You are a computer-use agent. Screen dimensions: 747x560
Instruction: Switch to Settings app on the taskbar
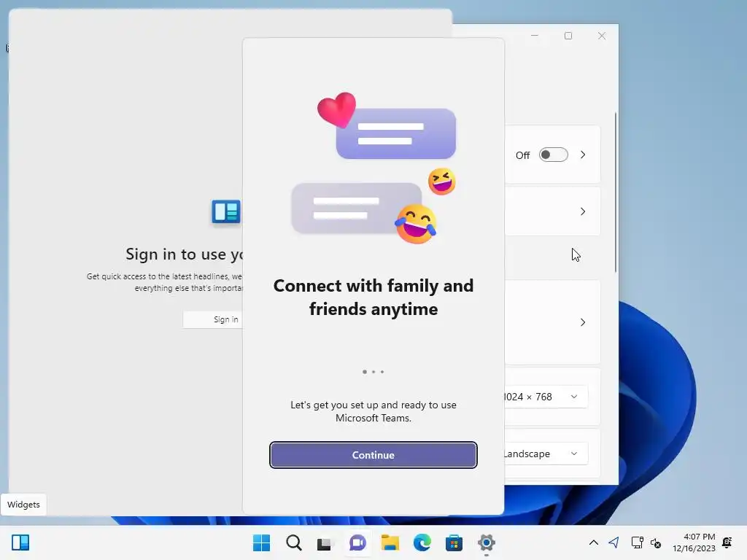click(x=486, y=542)
